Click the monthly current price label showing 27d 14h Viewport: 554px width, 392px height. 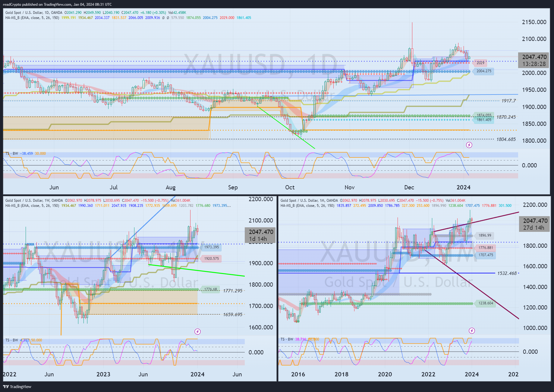coord(535,224)
